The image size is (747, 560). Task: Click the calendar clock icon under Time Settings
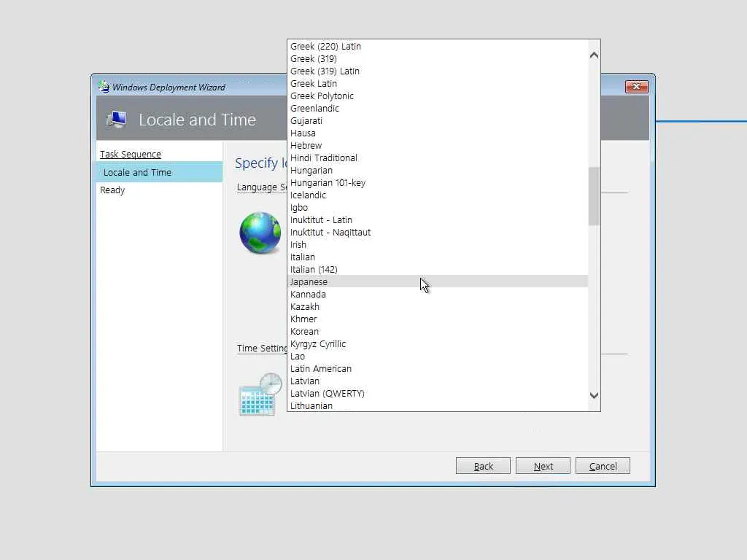point(260,394)
